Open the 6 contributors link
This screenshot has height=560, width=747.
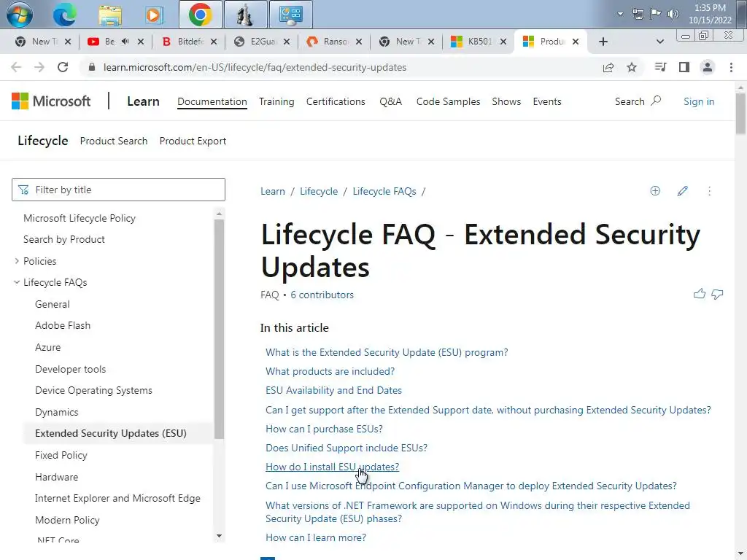[322, 295]
